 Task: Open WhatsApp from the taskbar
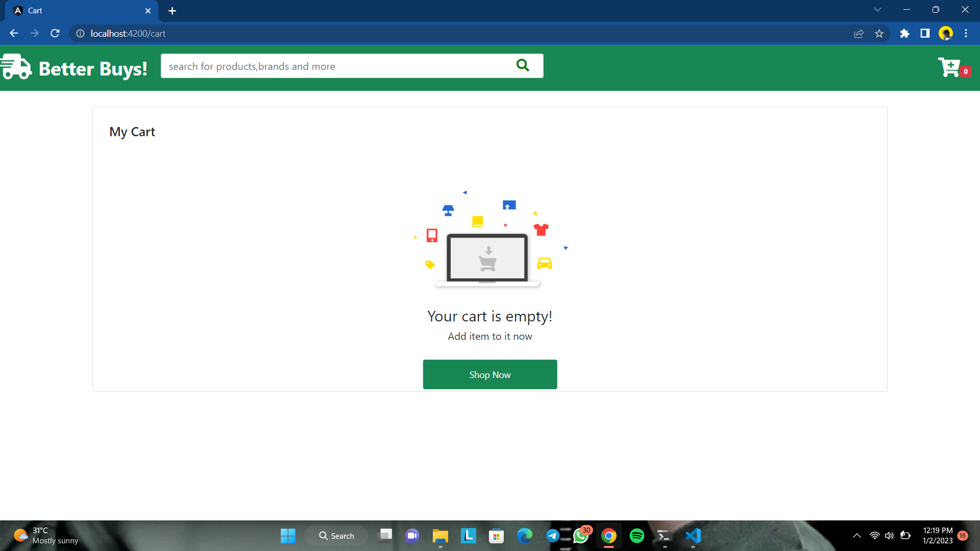[x=581, y=536]
